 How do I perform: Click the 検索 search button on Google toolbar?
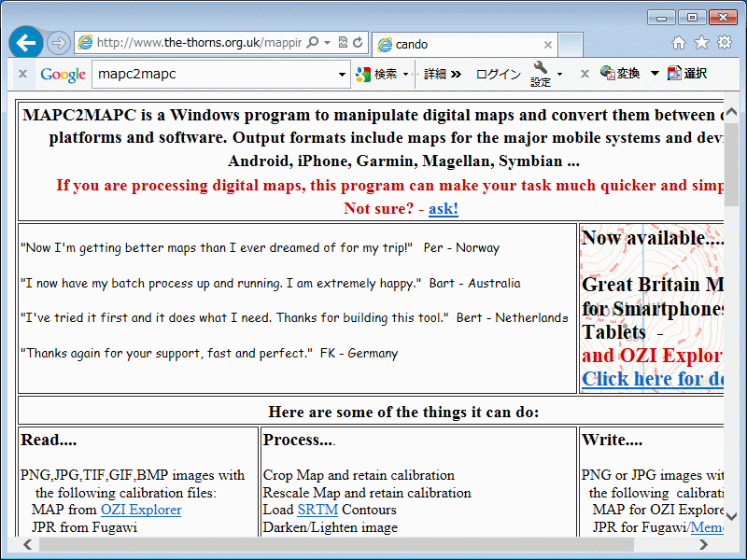pyautogui.click(x=377, y=75)
